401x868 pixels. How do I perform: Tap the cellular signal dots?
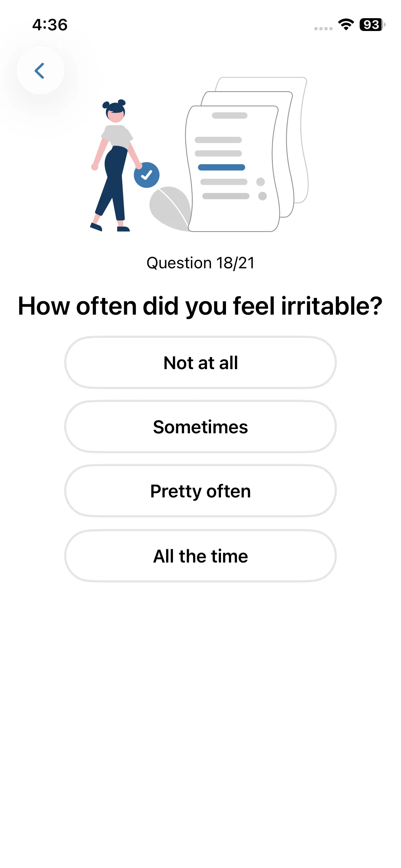pos(323,29)
